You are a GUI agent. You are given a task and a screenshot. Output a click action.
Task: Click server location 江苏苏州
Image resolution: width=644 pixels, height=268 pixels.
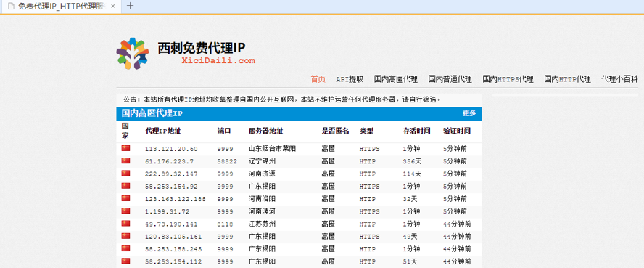pyautogui.click(x=262, y=224)
